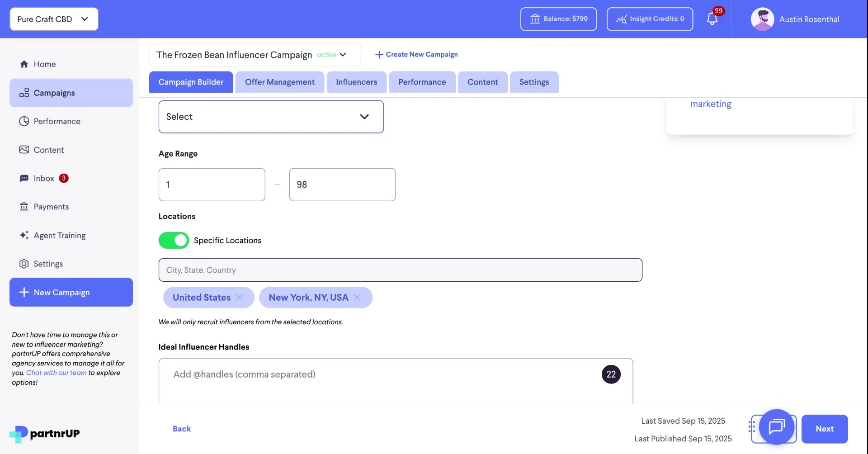Viewport: 868px width, 454px height.
Task: Follow the Chat with our team link
Action: [x=56, y=373]
